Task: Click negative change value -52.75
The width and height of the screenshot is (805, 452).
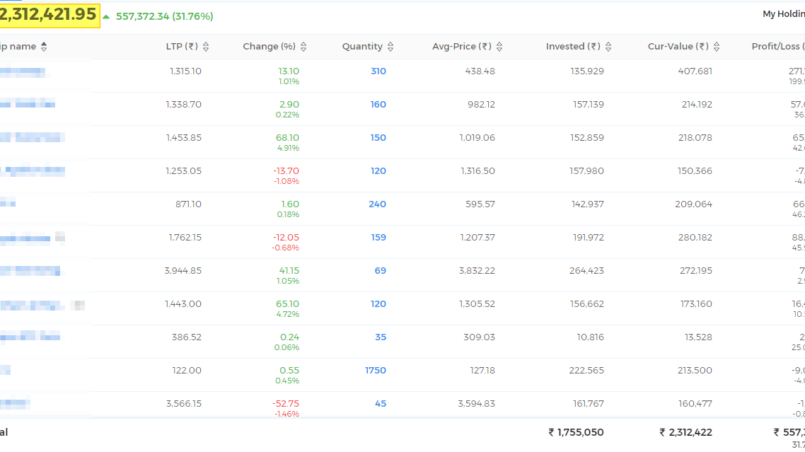Action: [285, 404]
